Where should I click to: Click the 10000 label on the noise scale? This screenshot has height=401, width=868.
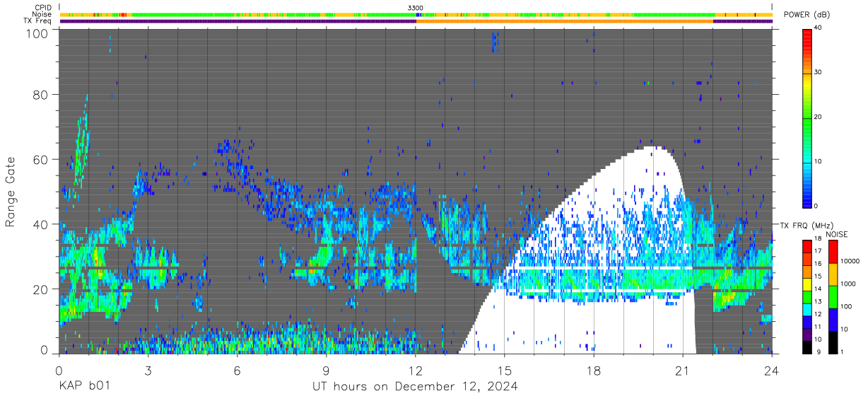click(x=850, y=262)
